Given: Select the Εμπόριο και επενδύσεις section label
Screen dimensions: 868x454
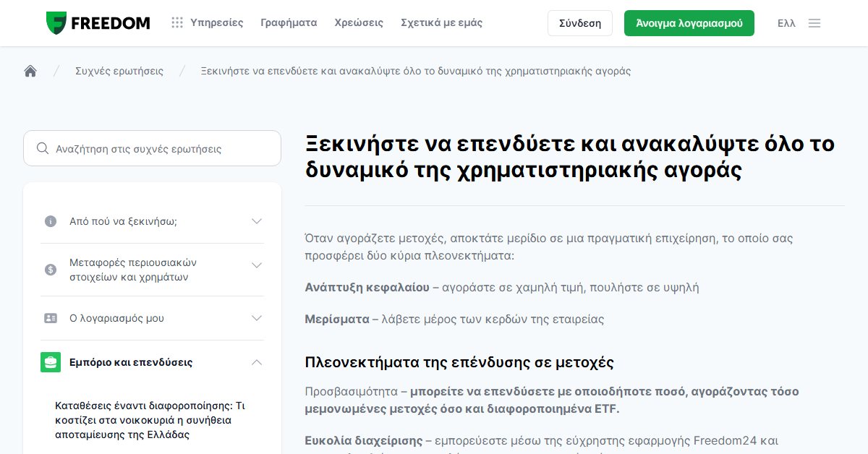Looking at the screenshot, I should point(131,362).
